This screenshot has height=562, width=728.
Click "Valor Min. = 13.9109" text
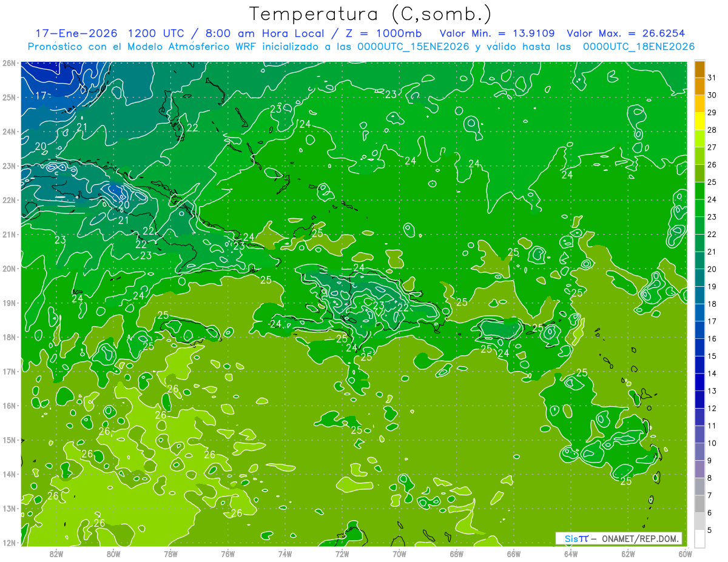point(497,33)
